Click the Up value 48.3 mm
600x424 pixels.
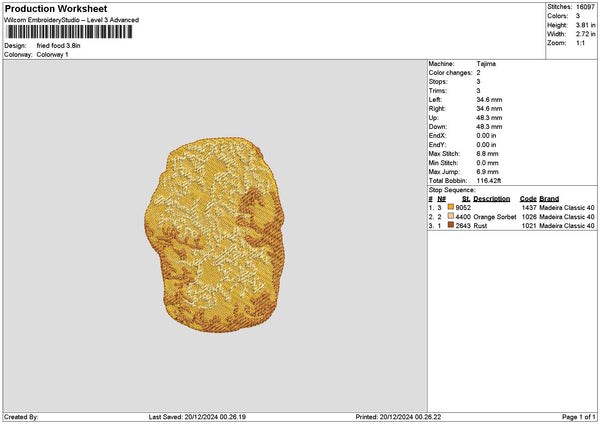pos(489,118)
